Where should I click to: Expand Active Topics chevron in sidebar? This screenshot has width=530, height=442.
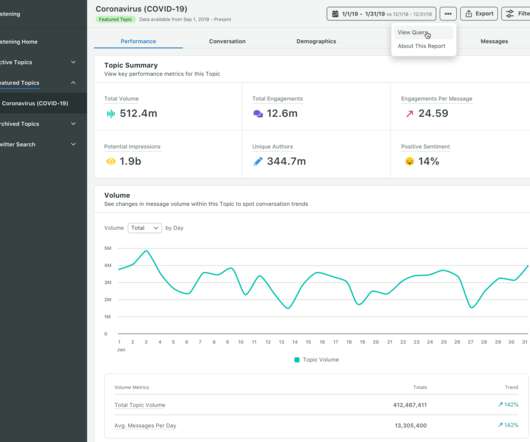pos(73,62)
